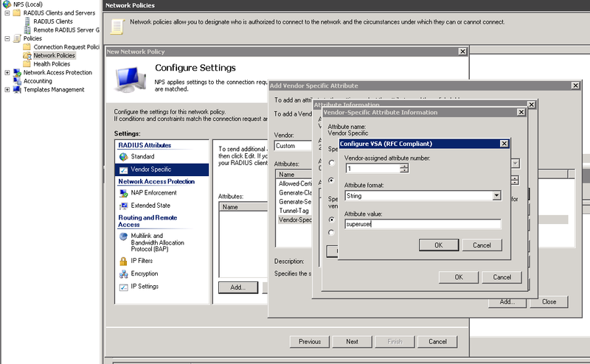Select the NAP Enforcement settings icon

point(123,193)
